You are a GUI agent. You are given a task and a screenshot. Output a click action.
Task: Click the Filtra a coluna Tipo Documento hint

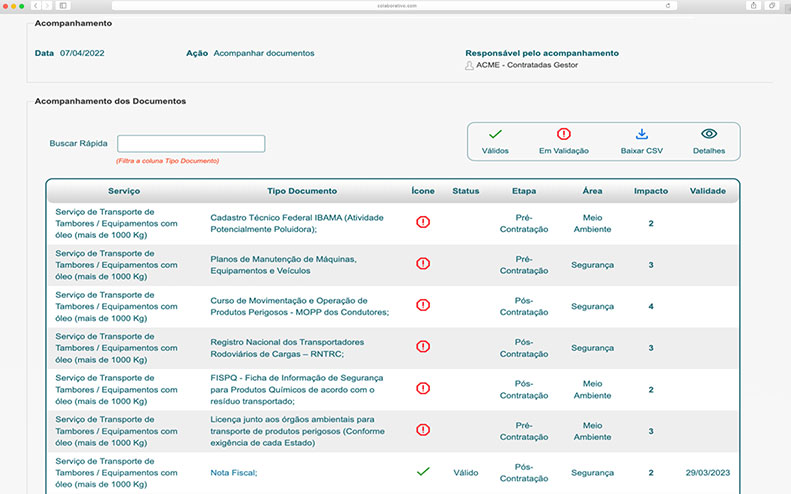(167, 161)
